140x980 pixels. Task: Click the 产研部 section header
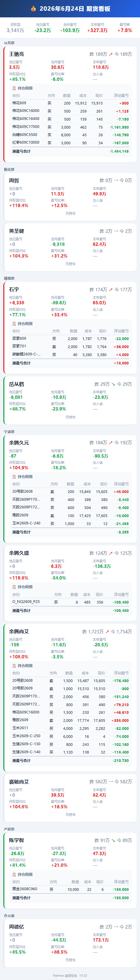click(x=9, y=829)
